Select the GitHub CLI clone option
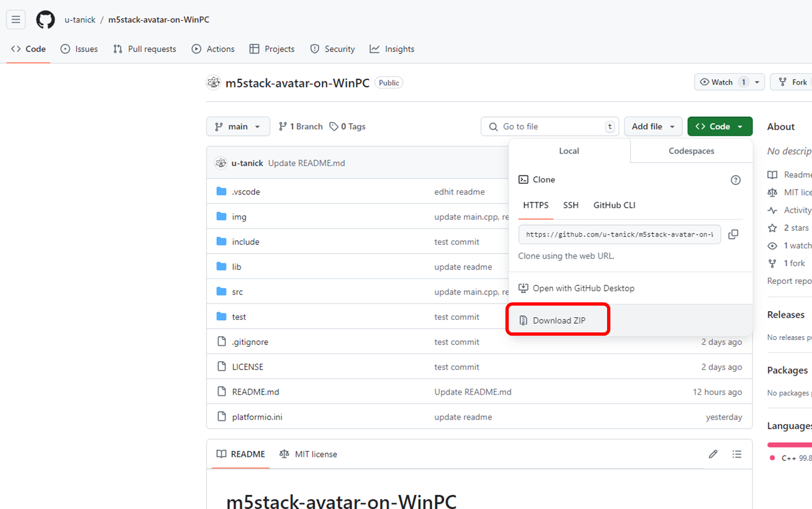 coord(614,206)
